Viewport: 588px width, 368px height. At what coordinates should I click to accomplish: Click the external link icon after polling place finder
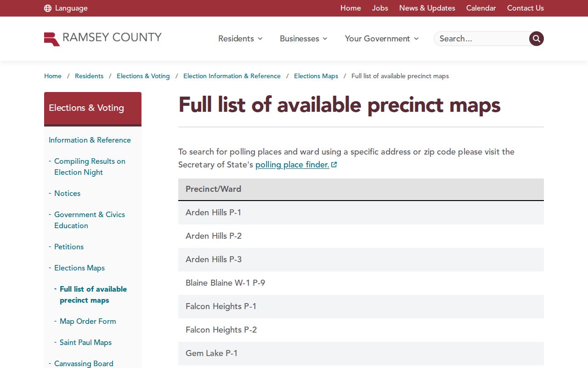(x=334, y=165)
